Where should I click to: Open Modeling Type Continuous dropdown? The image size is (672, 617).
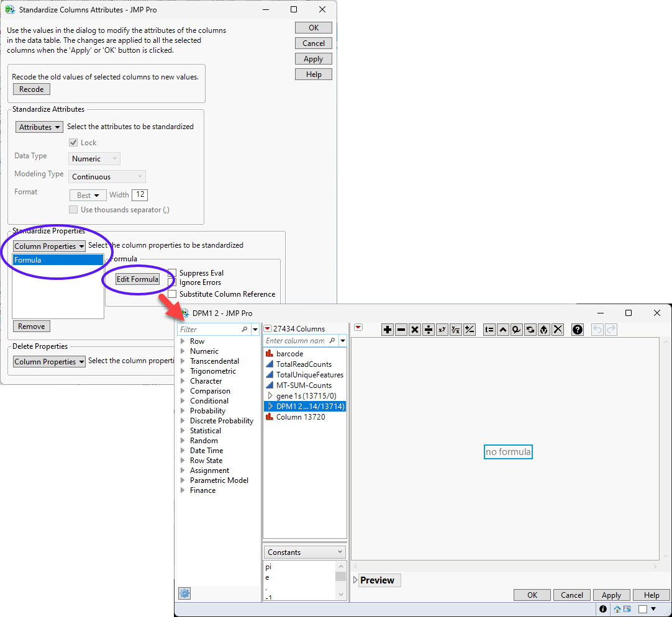point(107,176)
